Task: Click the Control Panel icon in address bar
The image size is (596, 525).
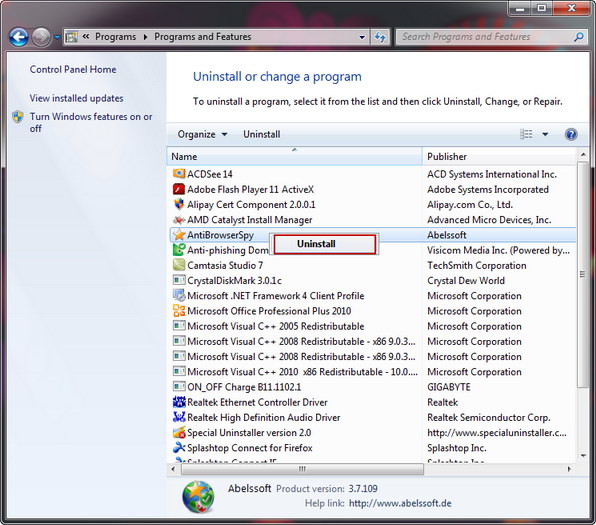Action: coord(71,37)
